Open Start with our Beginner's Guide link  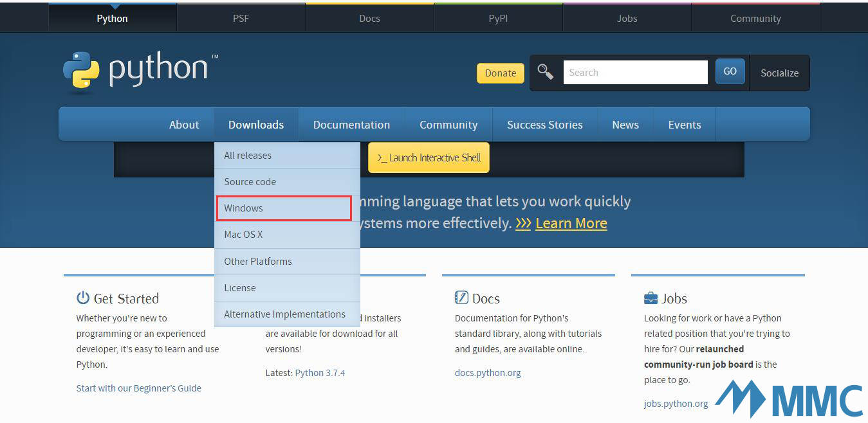[139, 388]
